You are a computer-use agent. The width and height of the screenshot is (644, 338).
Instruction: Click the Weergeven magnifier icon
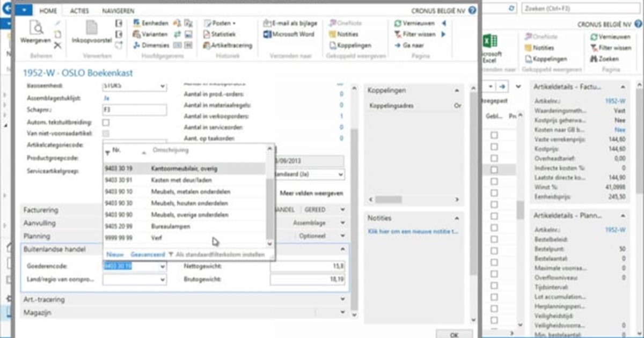[x=36, y=27]
